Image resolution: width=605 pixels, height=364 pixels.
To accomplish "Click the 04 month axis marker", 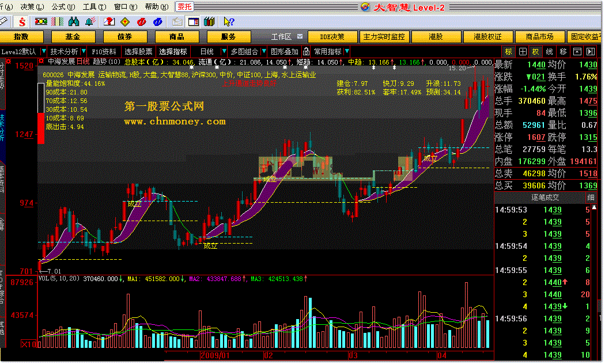I will 442,355.
